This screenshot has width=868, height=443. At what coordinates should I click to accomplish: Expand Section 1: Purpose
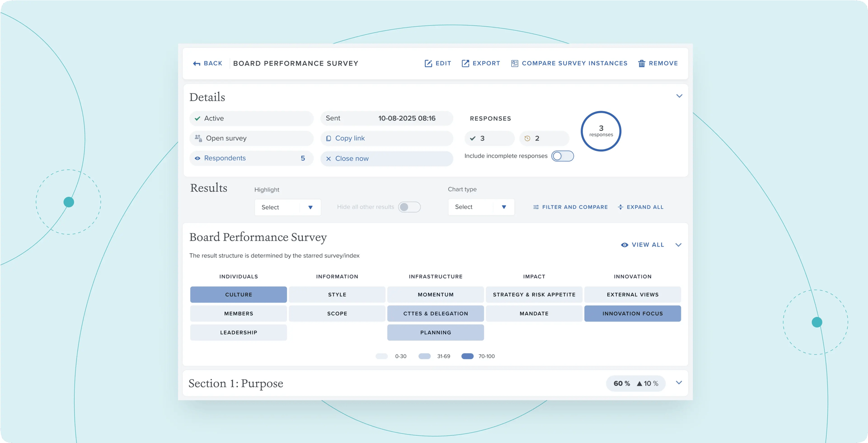678,382
